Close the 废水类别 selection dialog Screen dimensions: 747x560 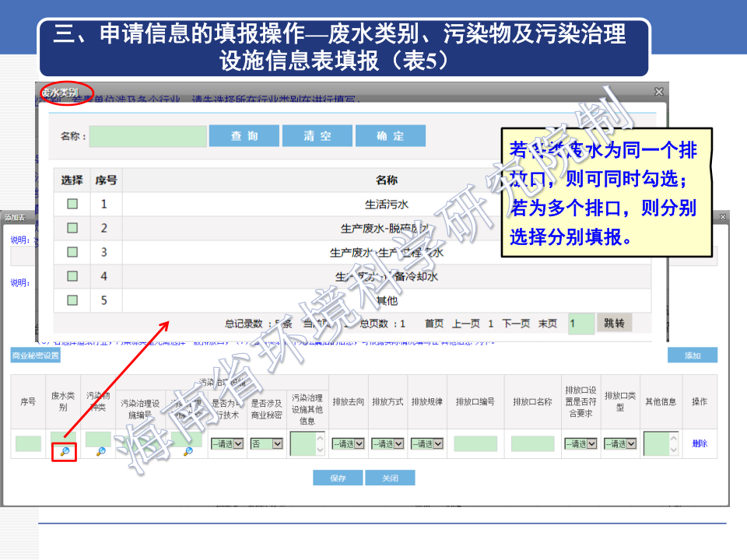[659, 92]
